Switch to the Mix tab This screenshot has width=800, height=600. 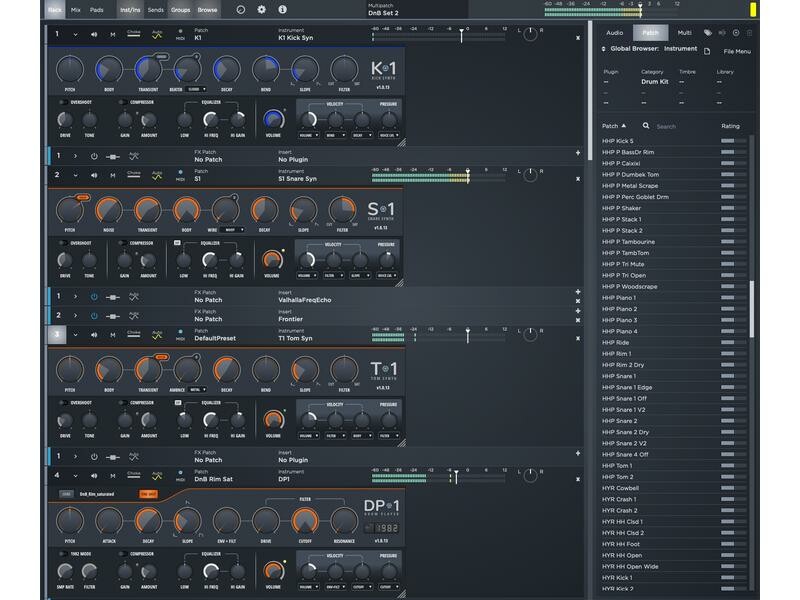click(x=75, y=9)
